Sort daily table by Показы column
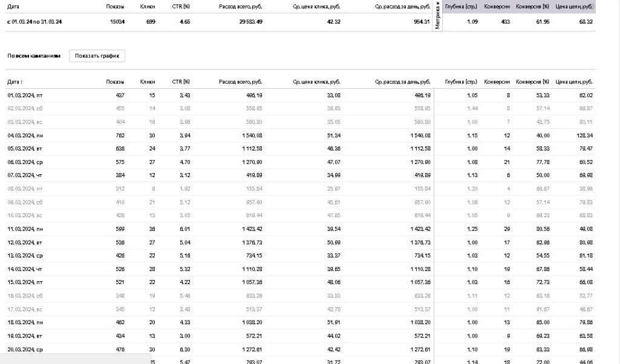Image resolution: width=620 pixels, height=364 pixels. point(115,82)
